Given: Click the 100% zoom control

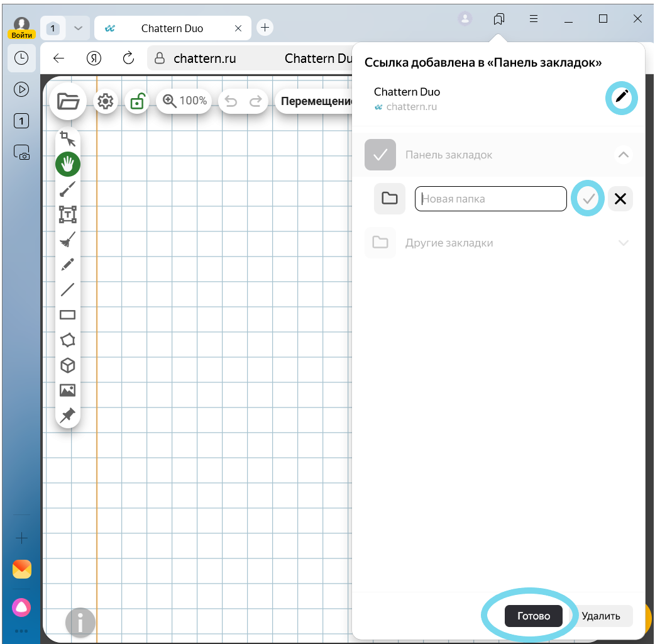Looking at the screenshot, I should [x=184, y=101].
